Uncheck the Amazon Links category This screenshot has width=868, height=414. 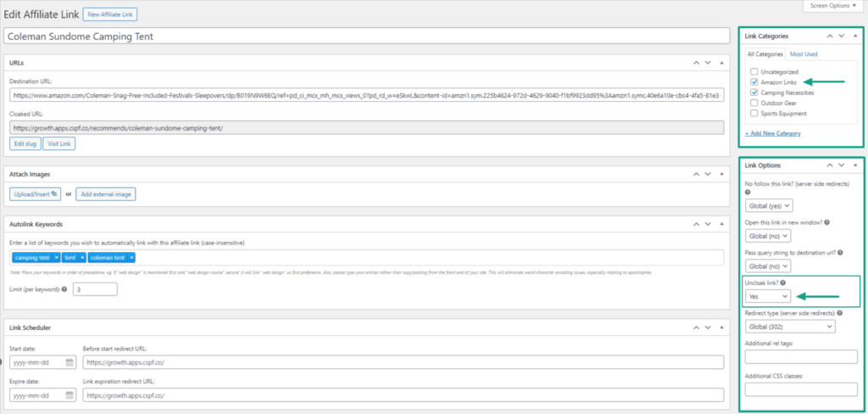coord(754,82)
